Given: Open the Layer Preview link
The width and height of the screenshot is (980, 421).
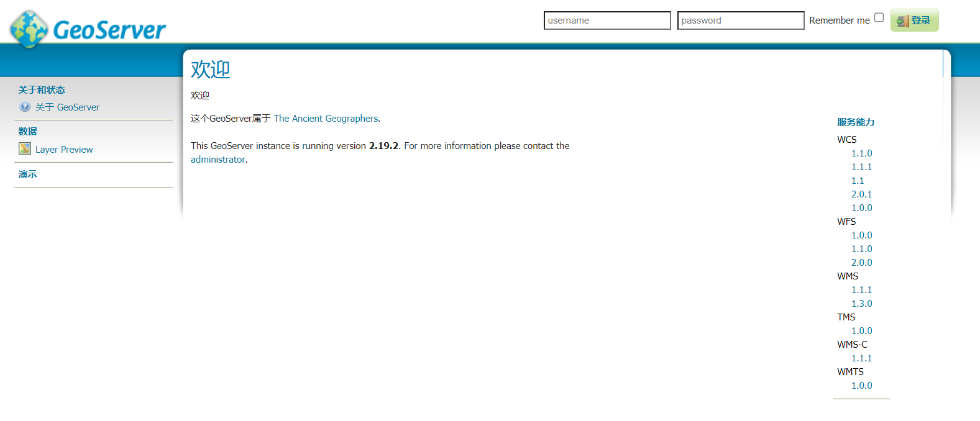Looking at the screenshot, I should pyautogui.click(x=64, y=150).
